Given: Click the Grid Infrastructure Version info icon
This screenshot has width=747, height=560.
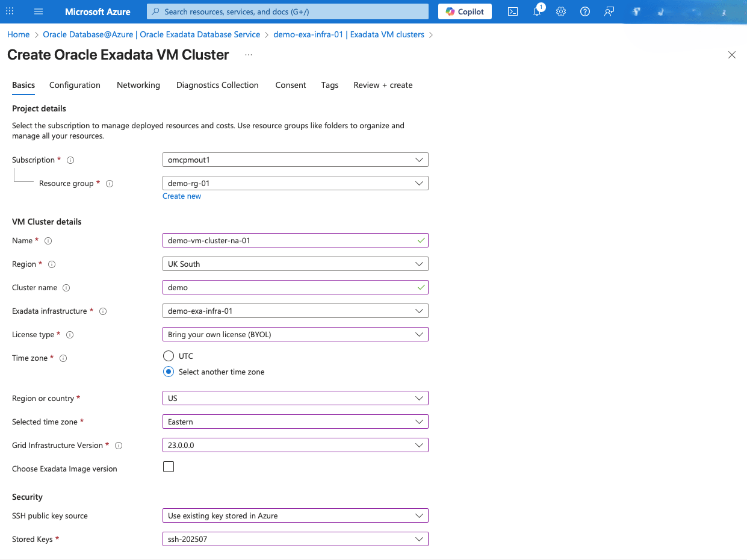Looking at the screenshot, I should pos(118,446).
